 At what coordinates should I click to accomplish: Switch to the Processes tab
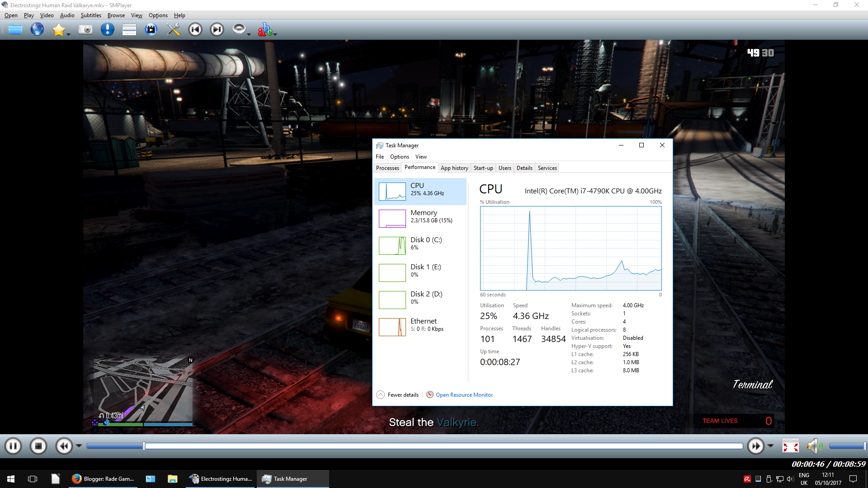[387, 168]
